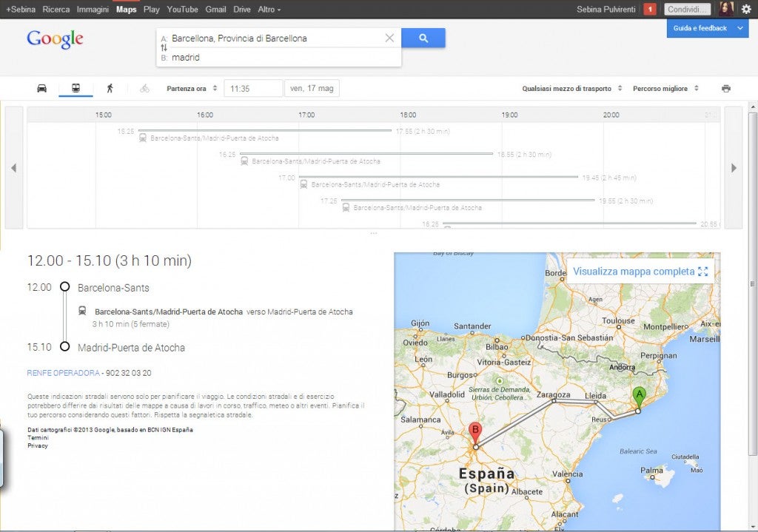758x532 pixels.
Task: Follow the RENFE OPERADORA link
Action: click(x=64, y=373)
